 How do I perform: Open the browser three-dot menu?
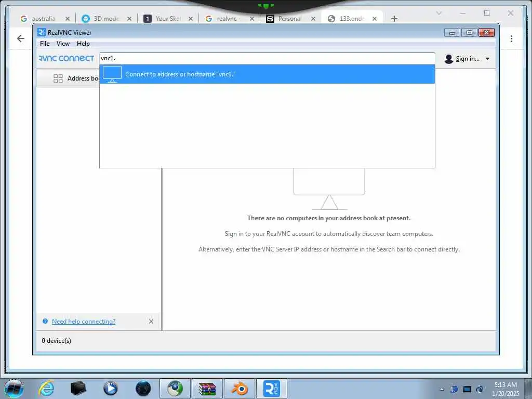pos(511,38)
